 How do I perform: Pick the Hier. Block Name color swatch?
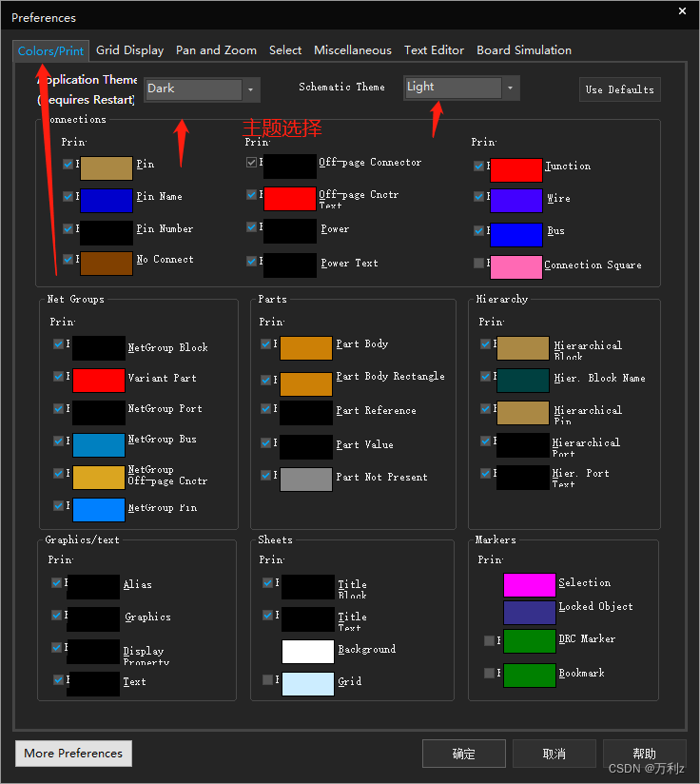[x=522, y=381]
